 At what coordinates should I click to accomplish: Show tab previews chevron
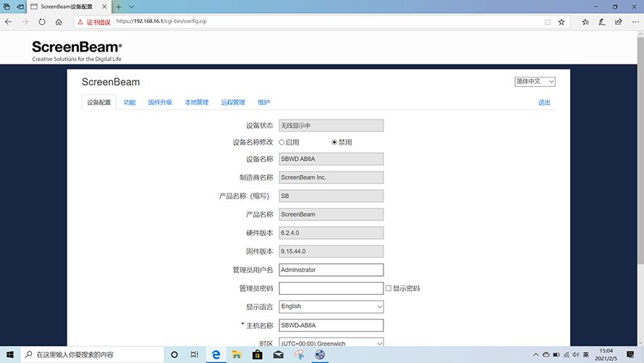pyautogui.click(x=132, y=7)
